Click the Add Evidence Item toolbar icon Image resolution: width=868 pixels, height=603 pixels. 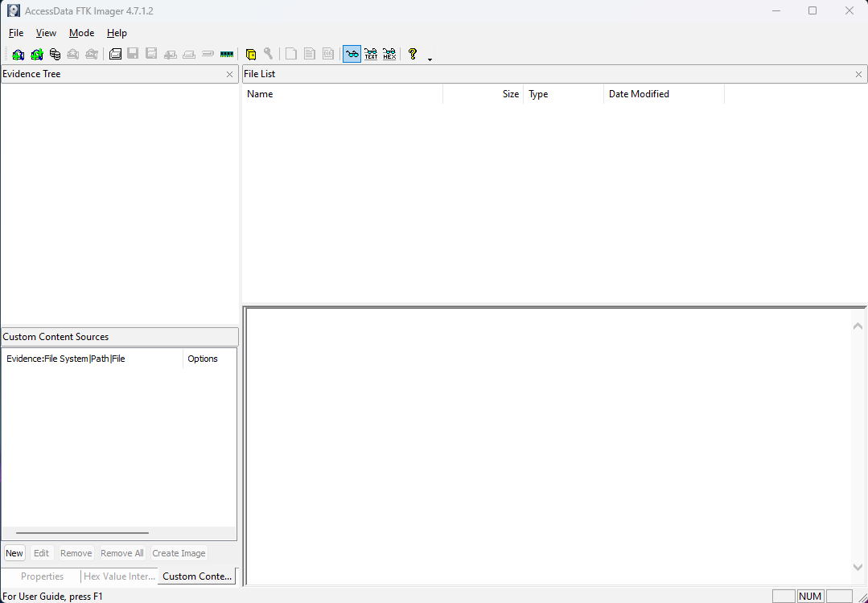pyautogui.click(x=19, y=54)
